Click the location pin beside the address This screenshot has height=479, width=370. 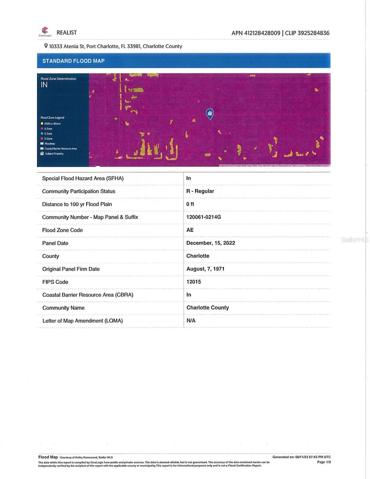click(x=46, y=46)
